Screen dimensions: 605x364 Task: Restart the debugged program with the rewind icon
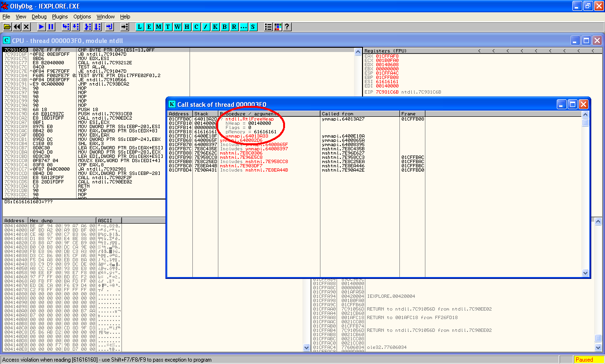pyautogui.click(x=17, y=27)
